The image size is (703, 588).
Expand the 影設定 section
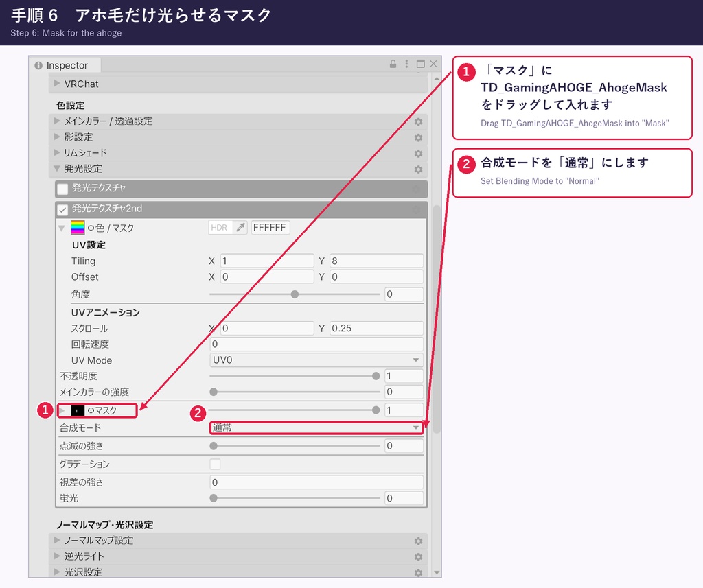click(x=57, y=137)
